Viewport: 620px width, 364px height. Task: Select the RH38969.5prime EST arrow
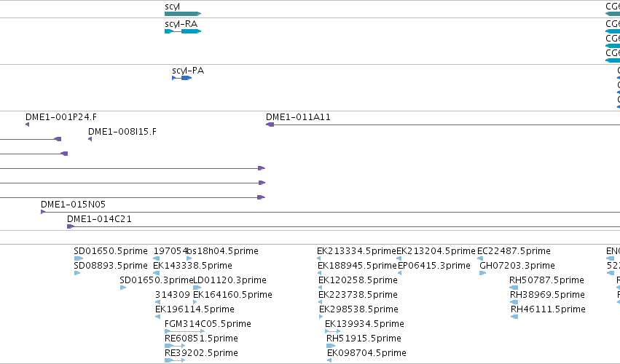tap(514, 302)
